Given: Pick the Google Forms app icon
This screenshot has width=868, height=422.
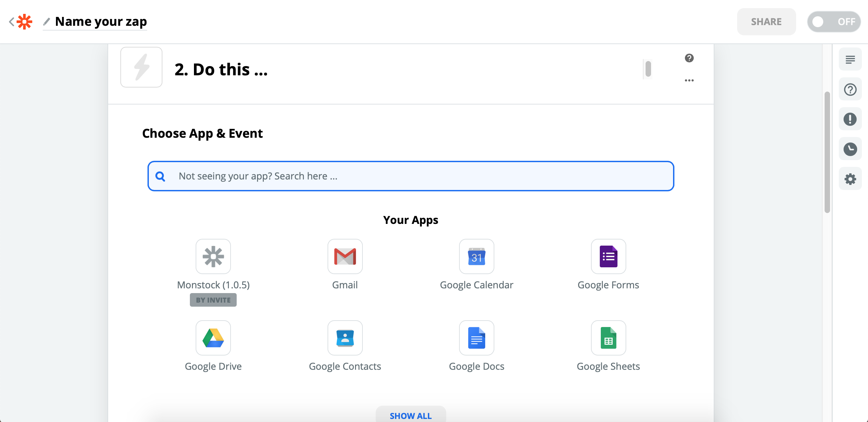Looking at the screenshot, I should (609, 256).
